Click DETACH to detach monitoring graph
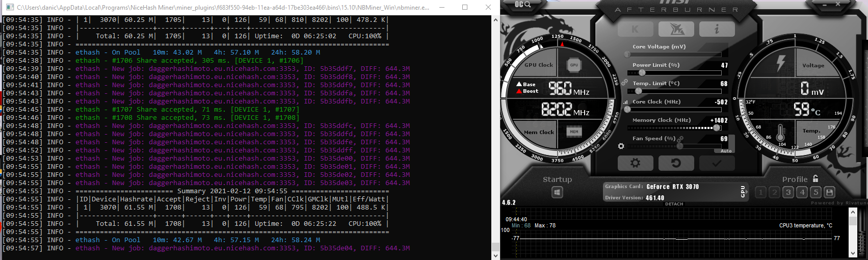Screen dimensions: 868x260 pyautogui.click(x=674, y=204)
